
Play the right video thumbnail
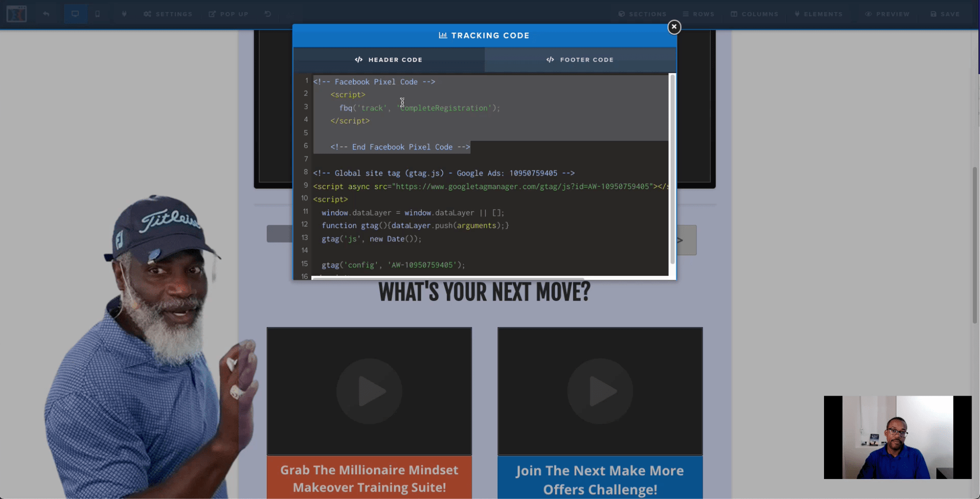pos(600,391)
